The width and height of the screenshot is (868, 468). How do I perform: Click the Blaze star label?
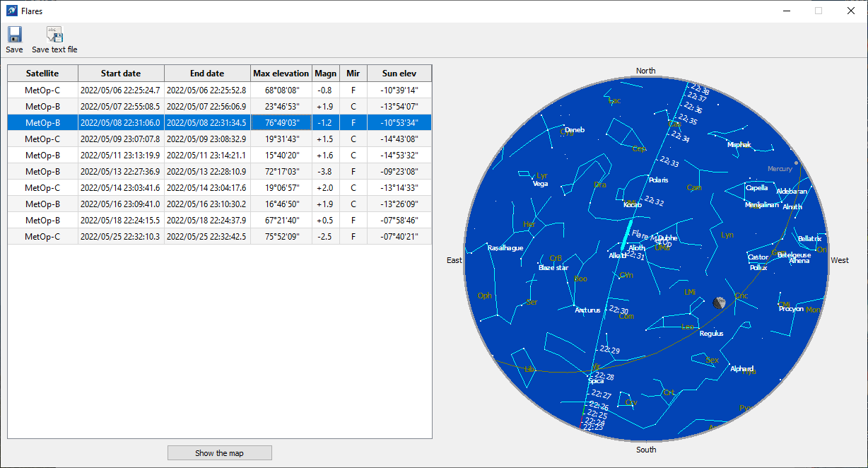pos(553,268)
